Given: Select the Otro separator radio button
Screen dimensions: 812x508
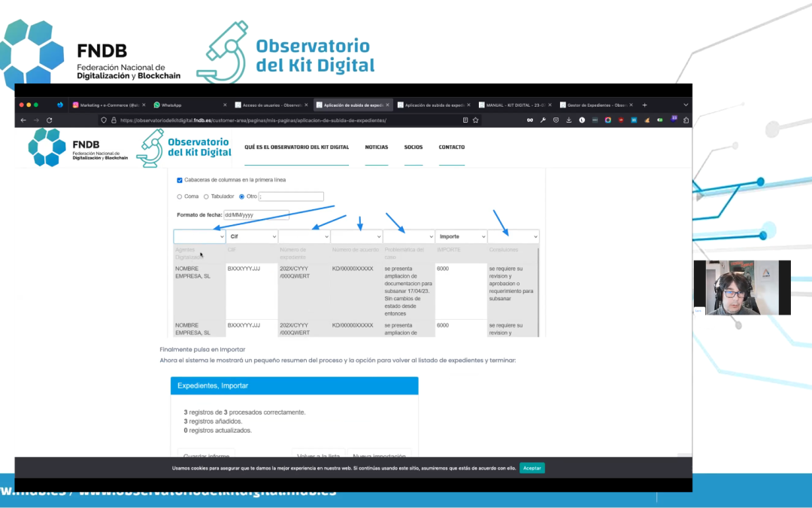Looking at the screenshot, I should pyautogui.click(x=242, y=197).
